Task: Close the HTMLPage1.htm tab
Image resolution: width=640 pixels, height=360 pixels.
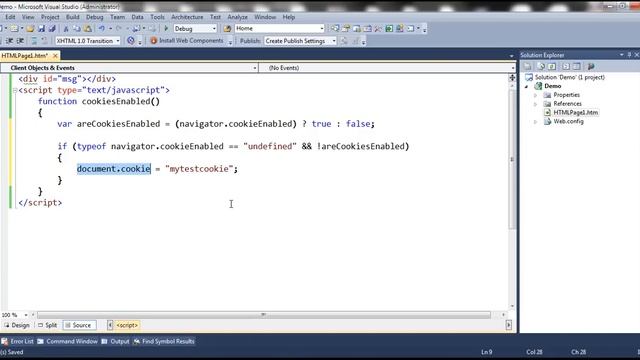Action: coord(55,56)
